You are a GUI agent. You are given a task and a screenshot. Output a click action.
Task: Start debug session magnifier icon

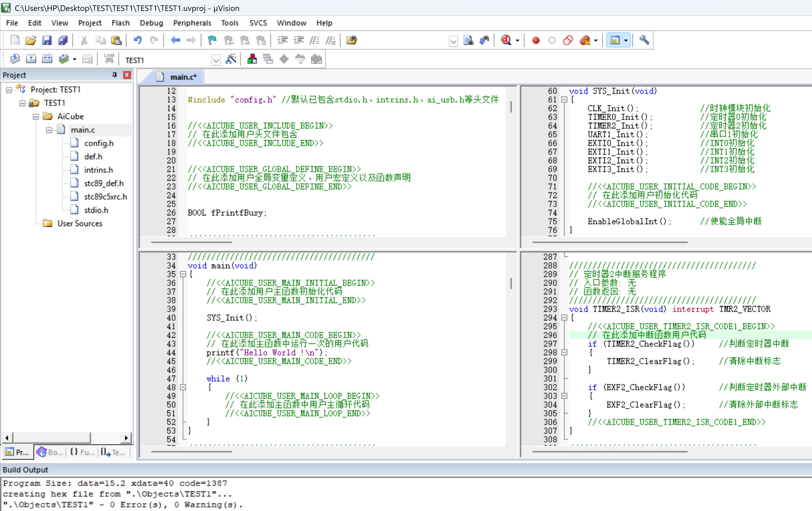[506, 40]
